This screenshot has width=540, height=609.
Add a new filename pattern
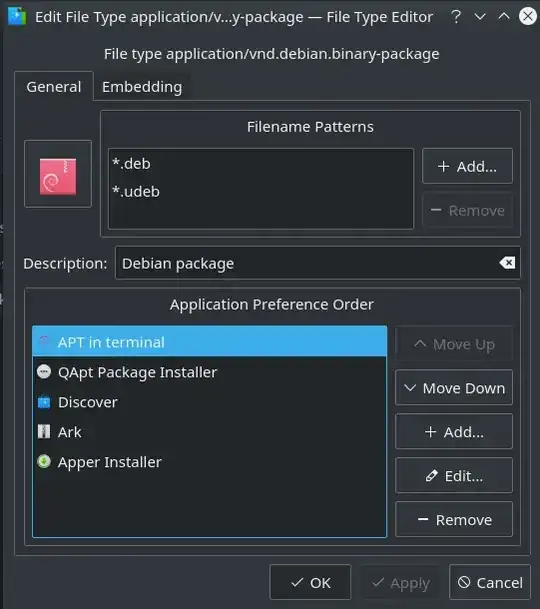click(467, 166)
